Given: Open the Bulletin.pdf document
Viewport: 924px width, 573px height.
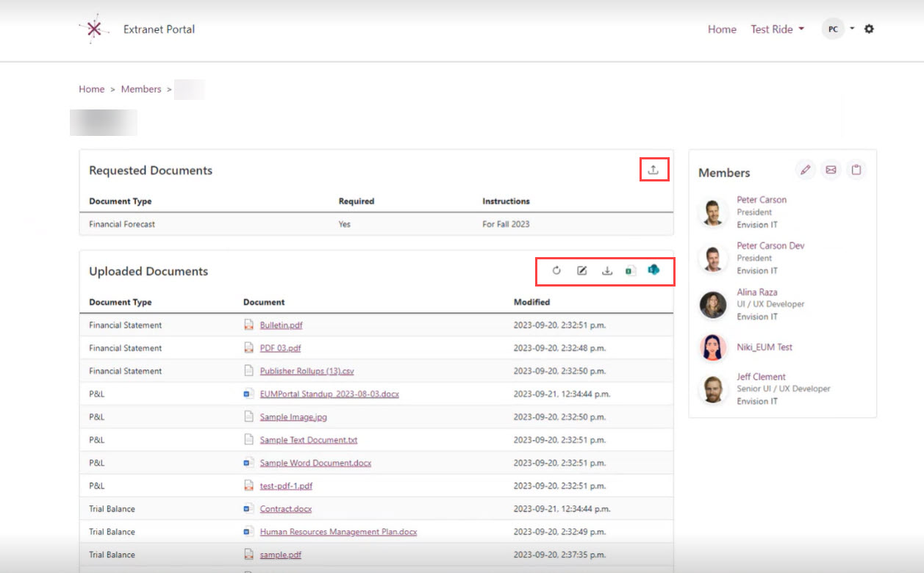Looking at the screenshot, I should click(281, 325).
